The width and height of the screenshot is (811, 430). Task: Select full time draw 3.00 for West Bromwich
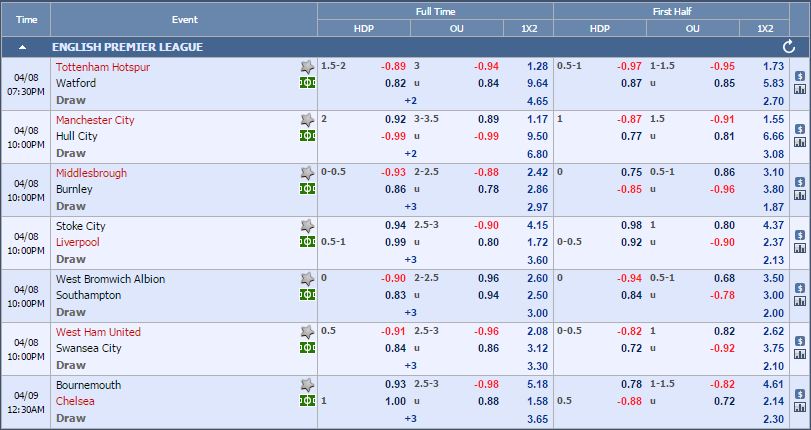click(537, 313)
